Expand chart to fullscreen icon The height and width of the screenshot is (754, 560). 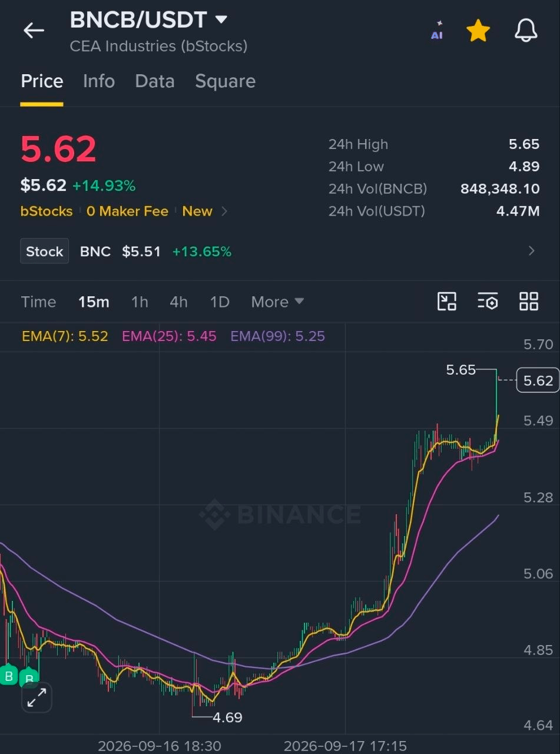point(37,698)
